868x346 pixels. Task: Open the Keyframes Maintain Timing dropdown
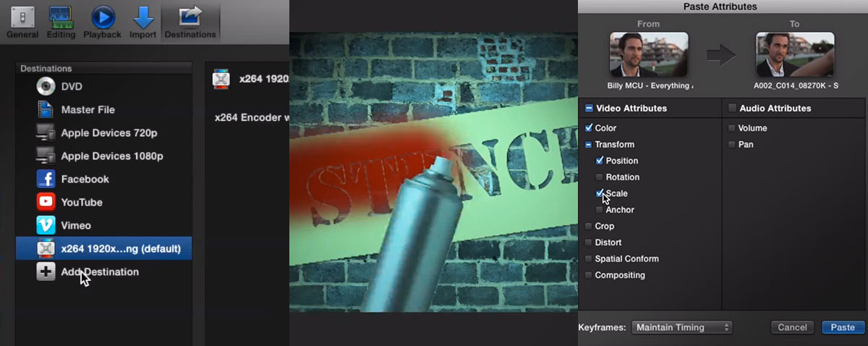tap(682, 328)
